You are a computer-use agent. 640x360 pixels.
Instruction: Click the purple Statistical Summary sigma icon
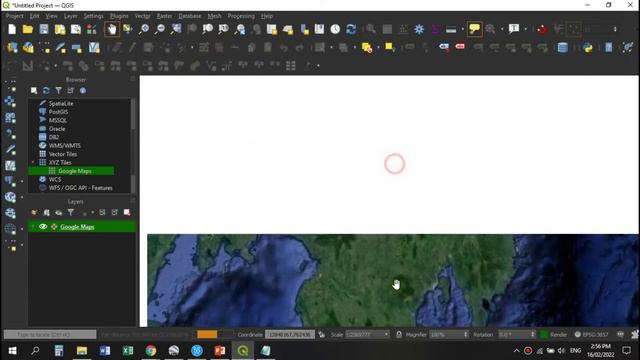(x=435, y=29)
